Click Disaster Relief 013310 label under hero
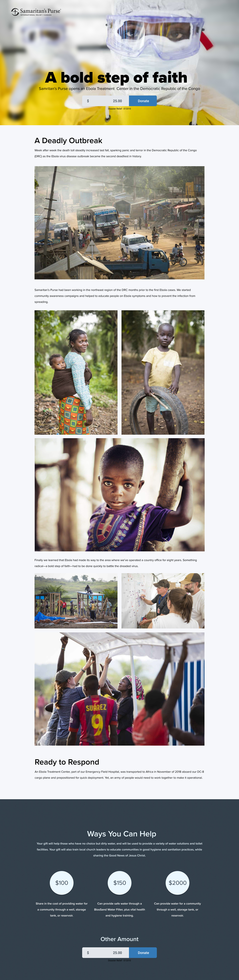Viewport: 239px width, 980px height. point(119,109)
